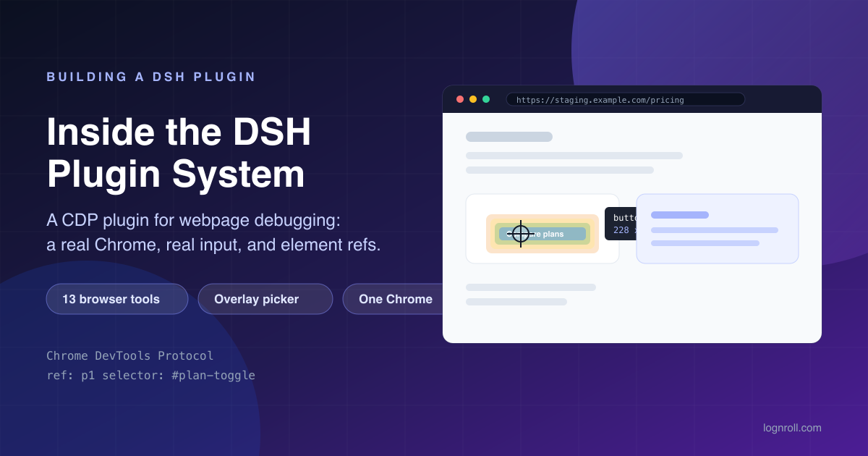Click the highlighted plans button in mock page
Screen dimensions: 868x456
click(542, 234)
